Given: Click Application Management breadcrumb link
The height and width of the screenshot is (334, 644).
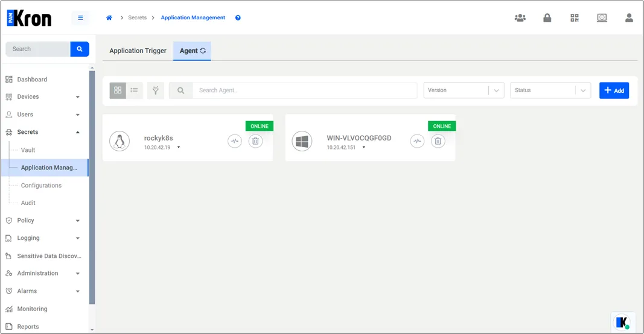Looking at the screenshot, I should pyautogui.click(x=193, y=17).
